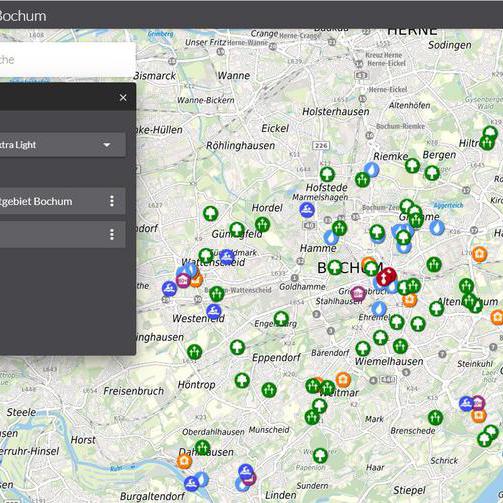Screen dimensions: 503x503
Task: Click the 'Wiemelhausen' map label
Action: tap(389, 361)
